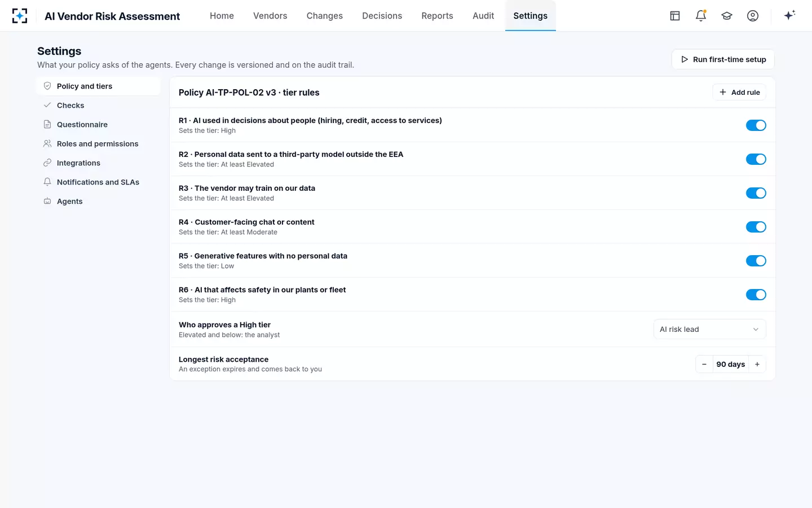Disable rule R3 vendor may train on data
The image size is (812, 508).
pyautogui.click(x=756, y=193)
